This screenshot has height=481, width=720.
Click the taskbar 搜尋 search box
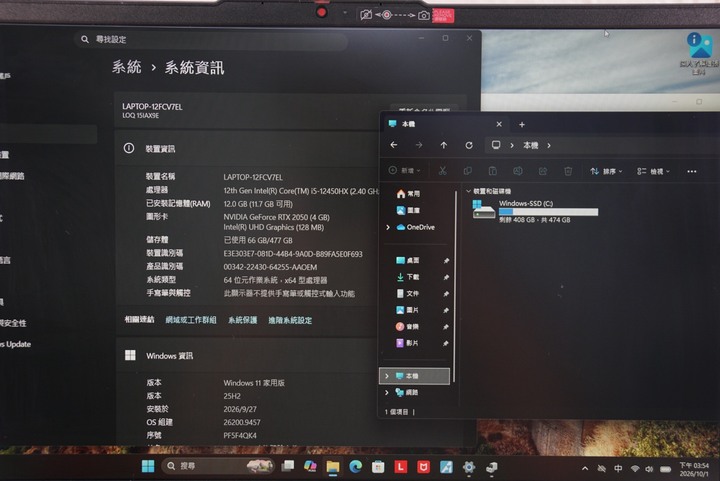tap(218, 466)
